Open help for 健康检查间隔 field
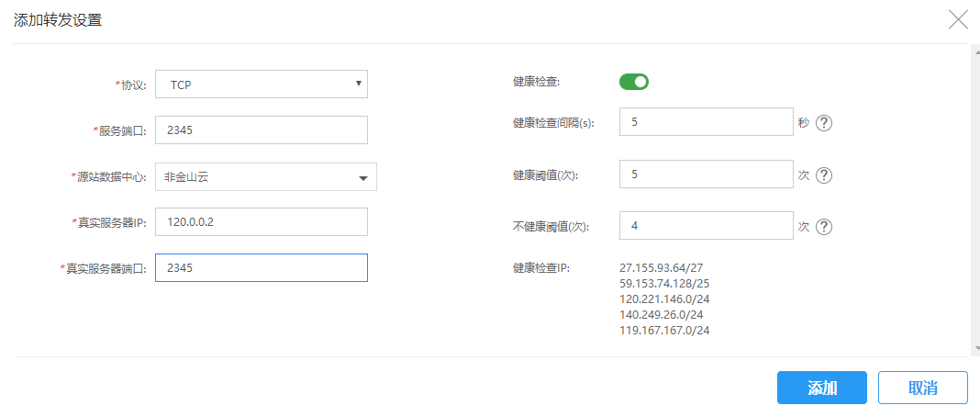Viewport: 980px width, 417px height. [x=824, y=123]
